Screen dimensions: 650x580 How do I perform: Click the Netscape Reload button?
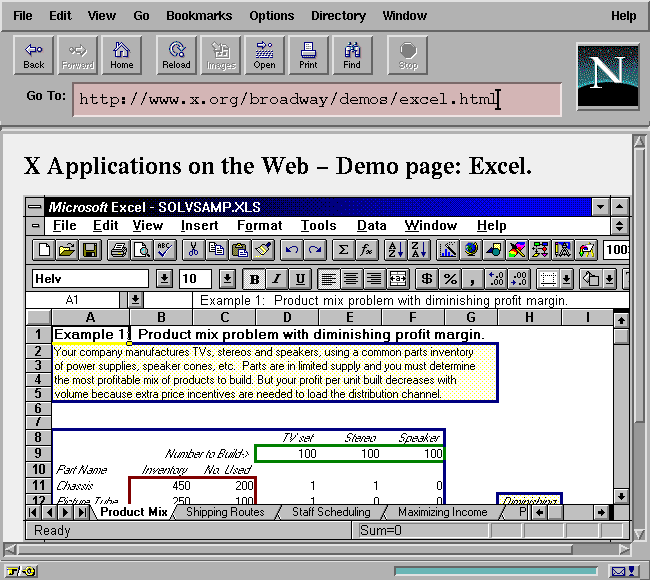(x=176, y=55)
